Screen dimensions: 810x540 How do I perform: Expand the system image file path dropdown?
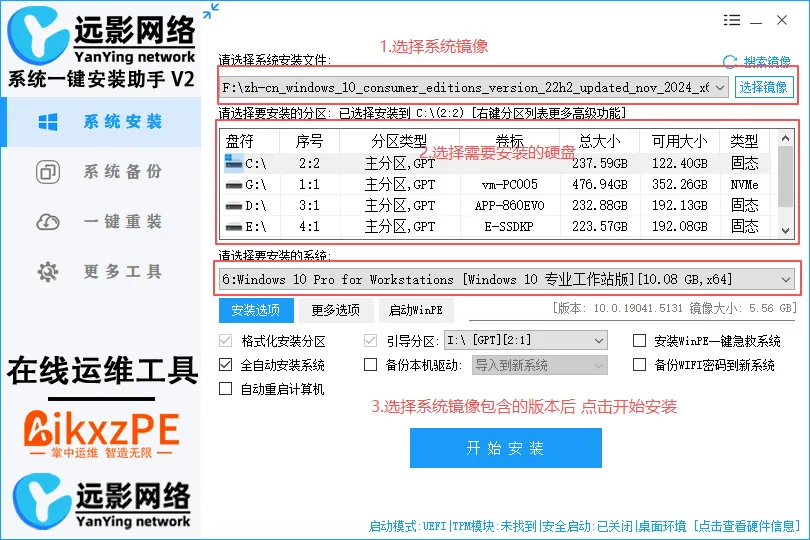pos(720,88)
